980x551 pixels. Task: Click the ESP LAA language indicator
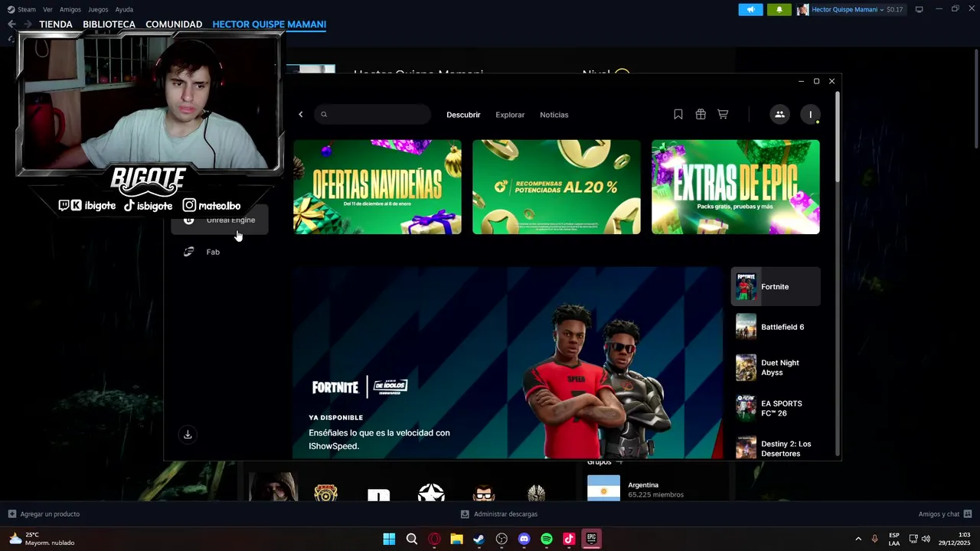(894, 539)
